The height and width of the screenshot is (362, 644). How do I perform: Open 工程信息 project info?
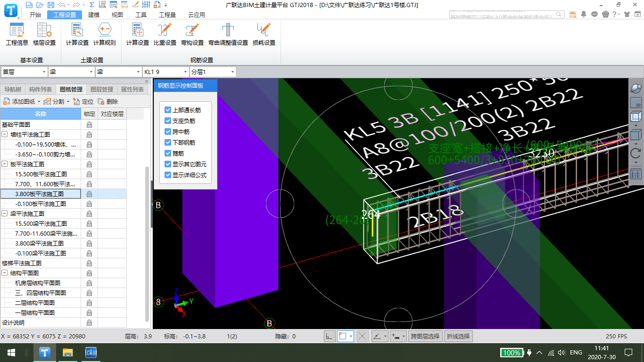click(17, 34)
